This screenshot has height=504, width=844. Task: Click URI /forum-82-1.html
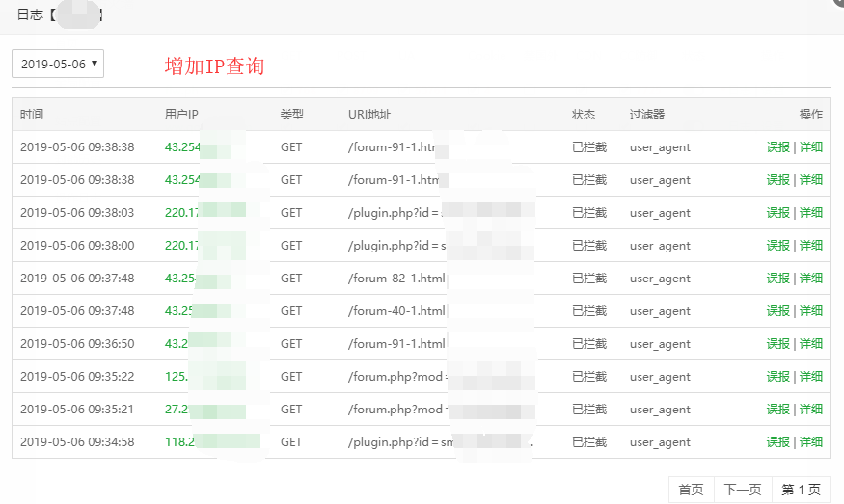396,279
